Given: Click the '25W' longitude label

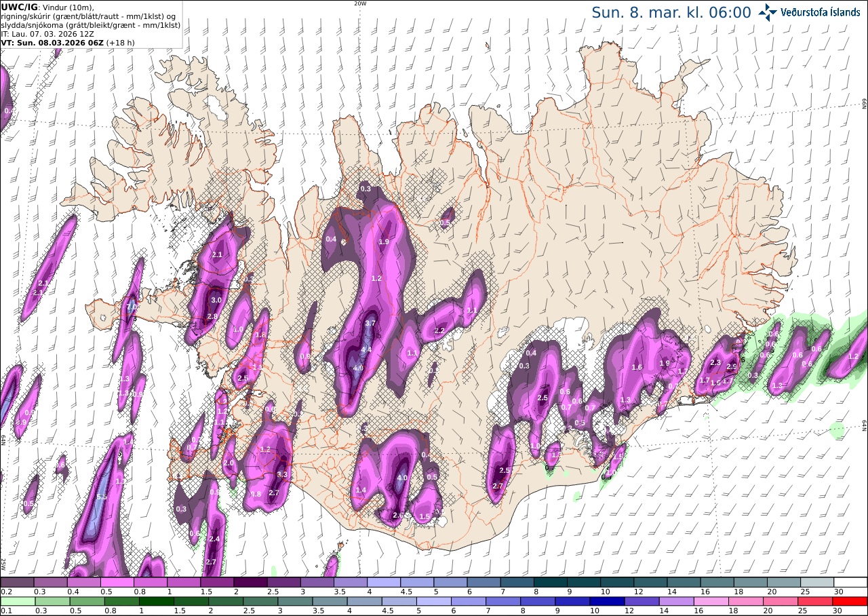Looking at the screenshot, I should point(3,563).
